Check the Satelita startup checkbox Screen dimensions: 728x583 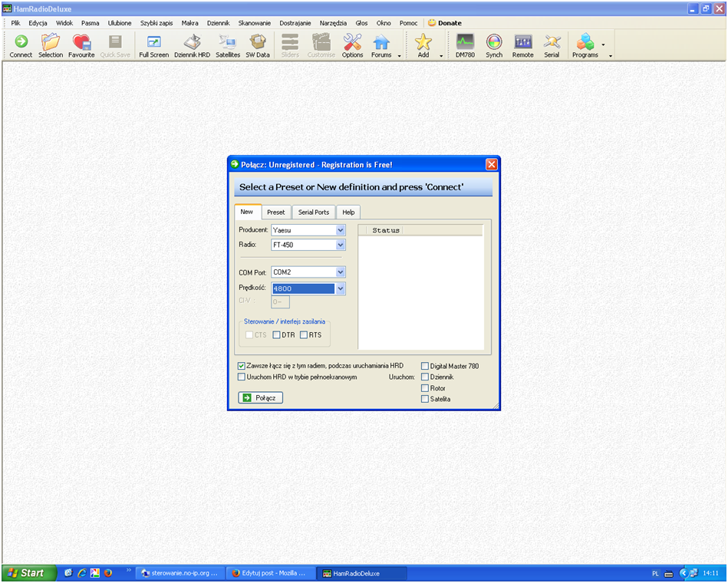point(425,399)
